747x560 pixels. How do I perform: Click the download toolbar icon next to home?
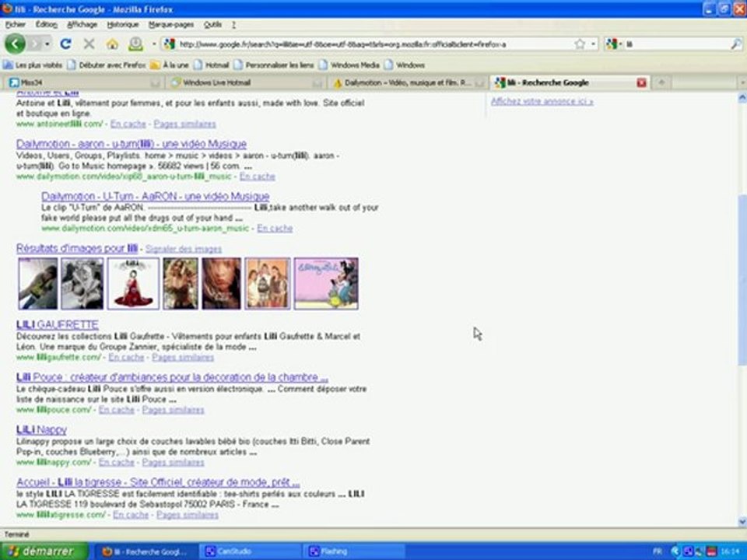(135, 44)
